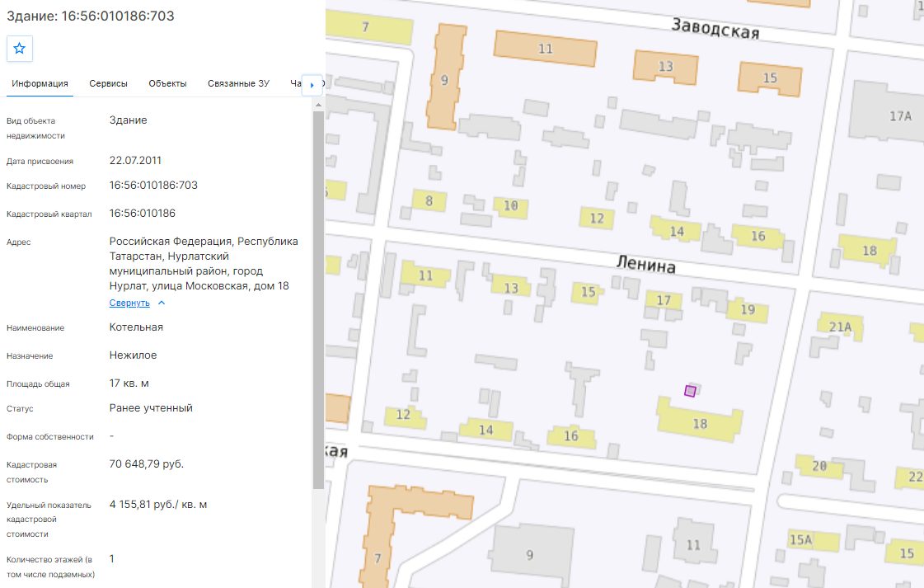Select yellow building 19 on the map
The height and width of the screenshot is (588, 924).
pyautogui.click(x=748, y=310)
